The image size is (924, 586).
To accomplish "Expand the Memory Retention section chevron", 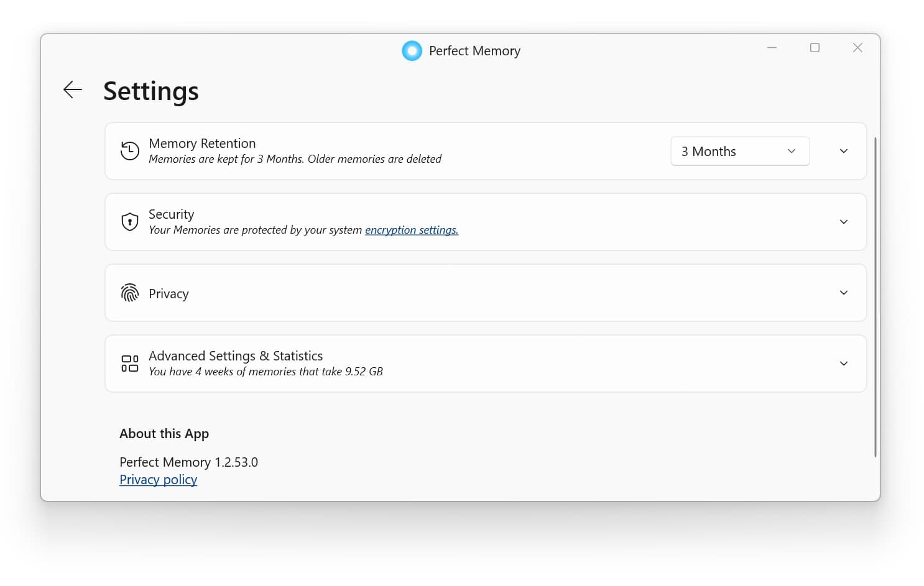I will point(843,151).
